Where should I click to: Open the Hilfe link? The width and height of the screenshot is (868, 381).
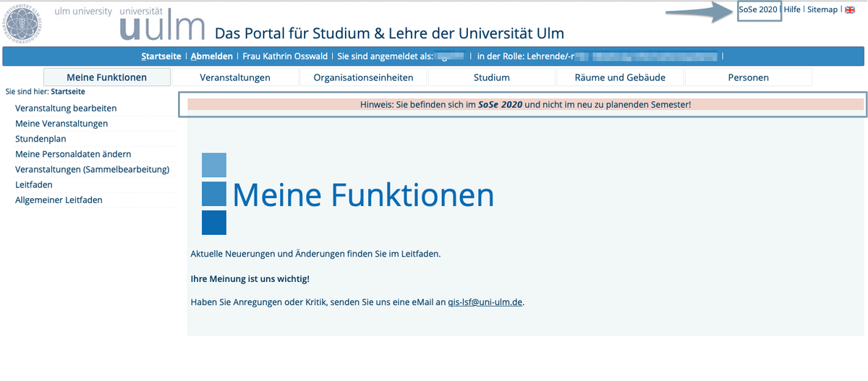(x=793, y=9)
